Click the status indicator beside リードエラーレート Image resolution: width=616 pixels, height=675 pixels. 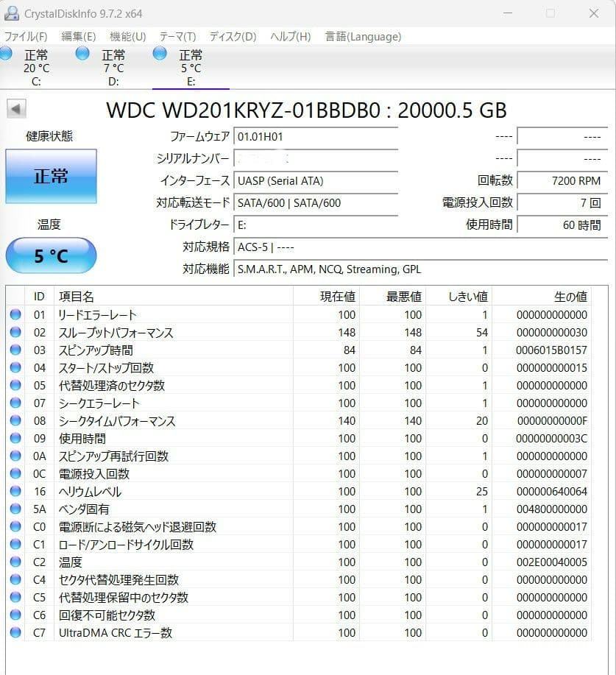coord(16,314)
